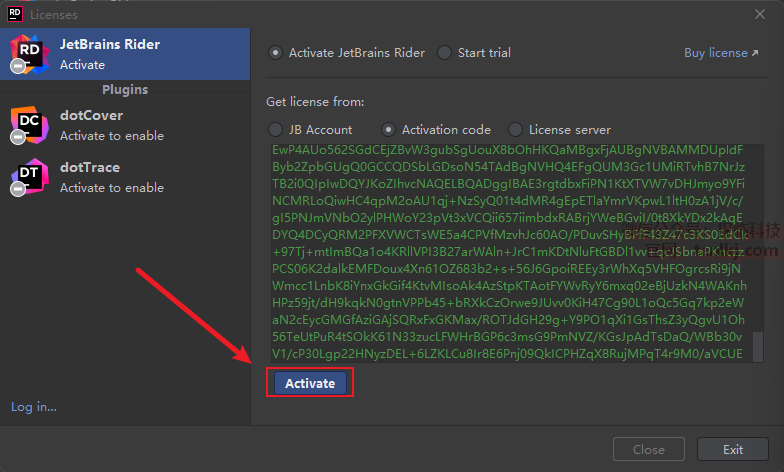Click the Exit button
This screenshot has height=472, width=784.
pyautogui.click(x=732, y=449)
